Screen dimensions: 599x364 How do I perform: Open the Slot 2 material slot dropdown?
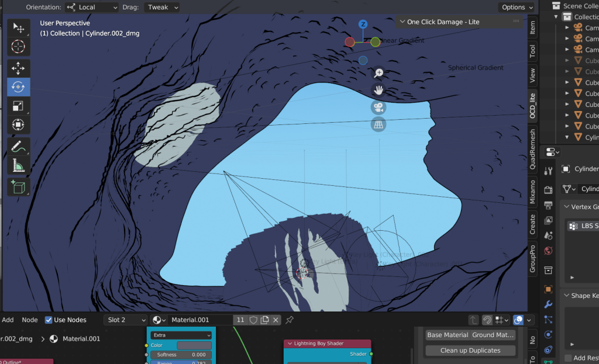pos(126,320)
